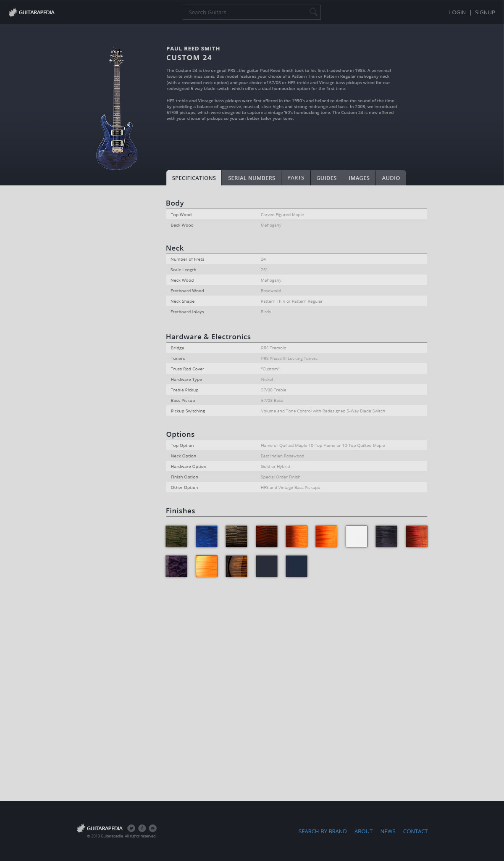The width and height of the screenshot is (504, 861).
Task: Open the NEWS footer link
Action: pyautogui.click(x=388, y=831)
